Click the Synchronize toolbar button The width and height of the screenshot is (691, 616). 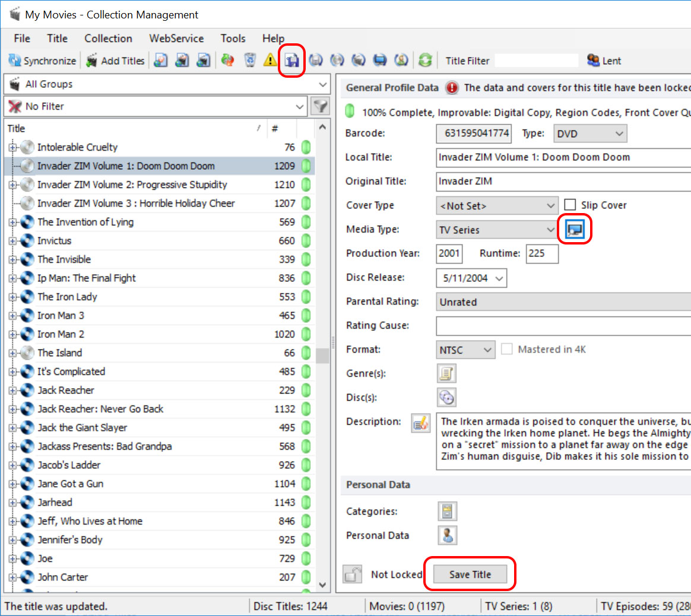pos(42,61)
